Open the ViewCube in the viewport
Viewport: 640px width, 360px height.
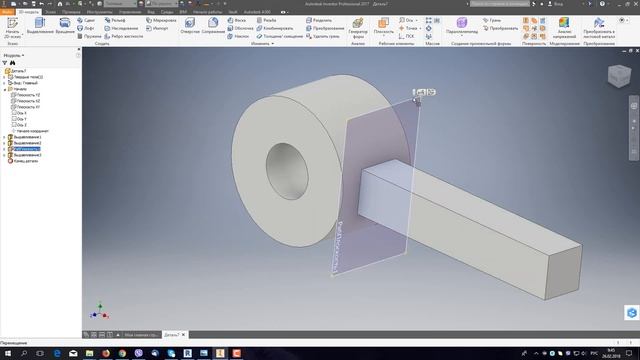(619, 76)
